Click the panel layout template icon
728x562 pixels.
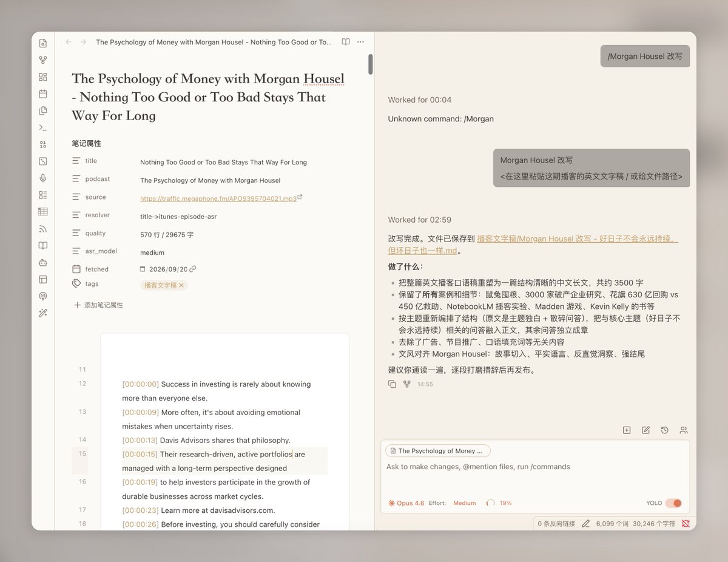tap(43, 279)
